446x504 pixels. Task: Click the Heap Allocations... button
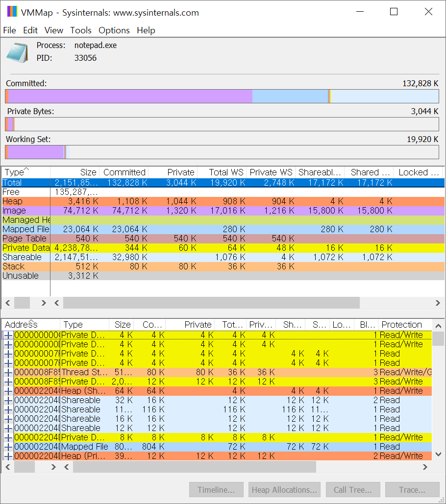coord(284,489)
